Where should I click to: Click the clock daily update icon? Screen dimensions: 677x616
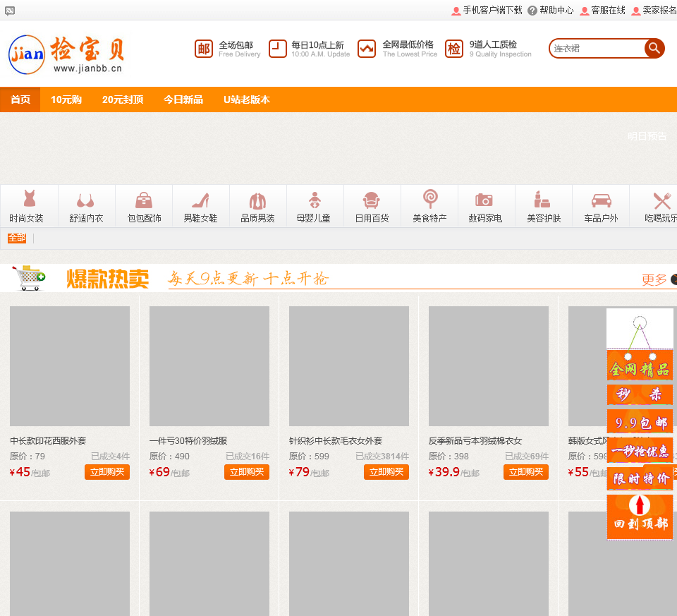pyautogui.click(x=278, y=49)
